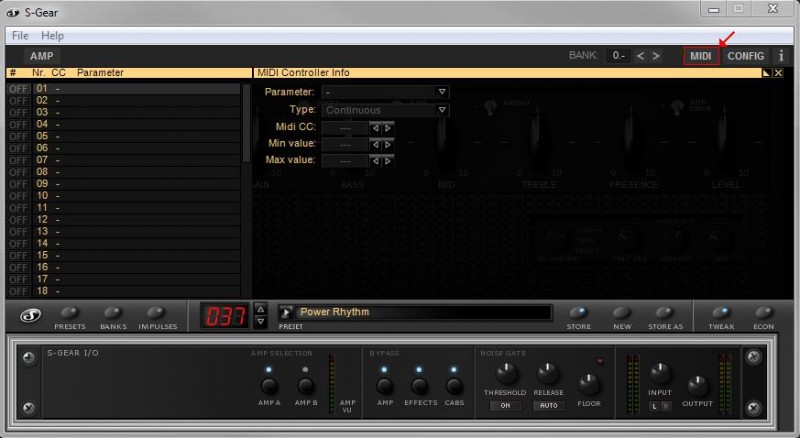Viewport: 800px width, 438px height.
Task: Toggle the ECON mode button
Action: (x=764, y=312)
